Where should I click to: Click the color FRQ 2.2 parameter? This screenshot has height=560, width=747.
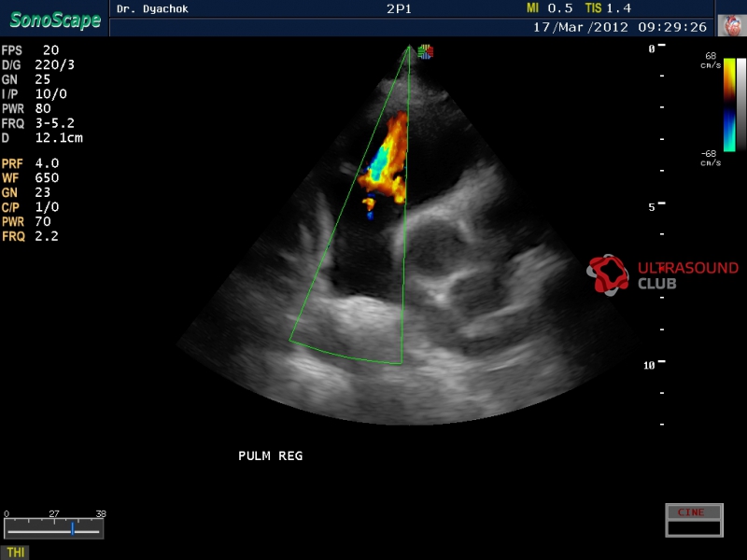coord(31,236)
